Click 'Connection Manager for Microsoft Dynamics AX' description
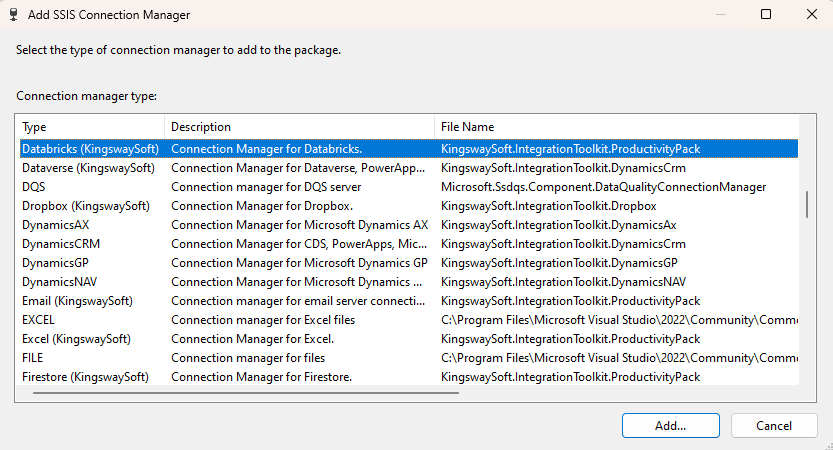Viewport: 833px width, 450px height. click(300, 225)
